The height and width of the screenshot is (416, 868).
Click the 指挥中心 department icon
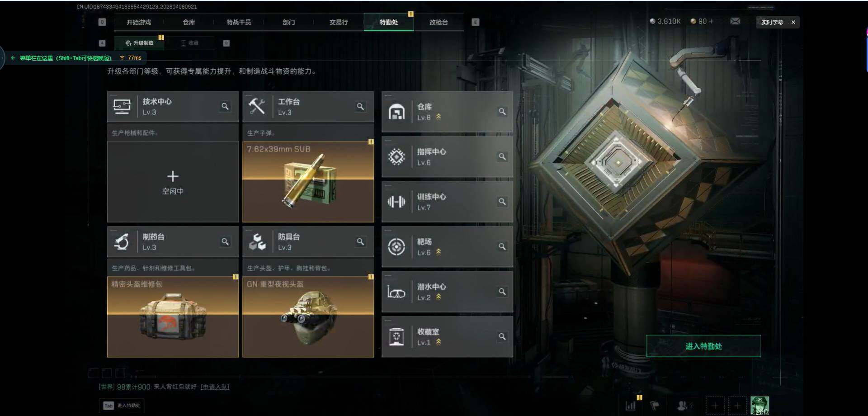[x=396, y=156]
